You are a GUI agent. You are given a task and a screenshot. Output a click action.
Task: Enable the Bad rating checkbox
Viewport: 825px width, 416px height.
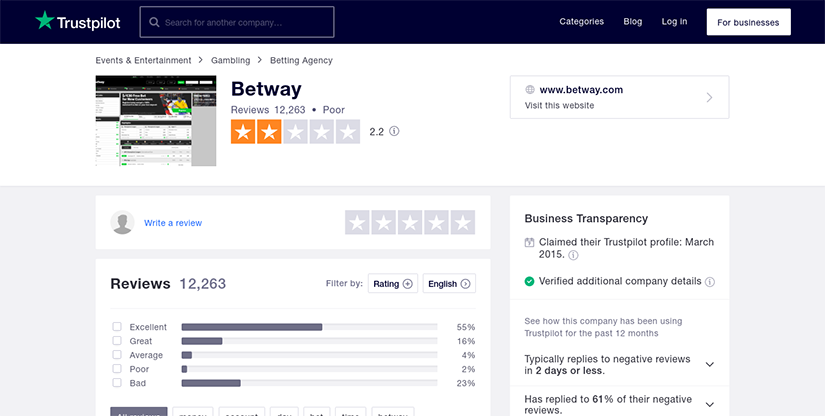[117, 383]
